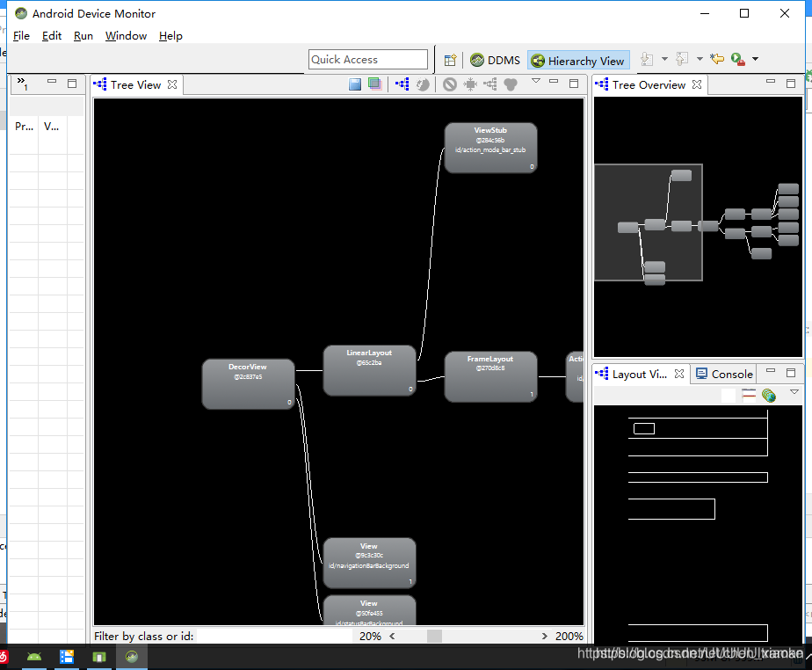Toggle the white background square in Layout View
Viewport: 812px width, 670px height.
729,396
